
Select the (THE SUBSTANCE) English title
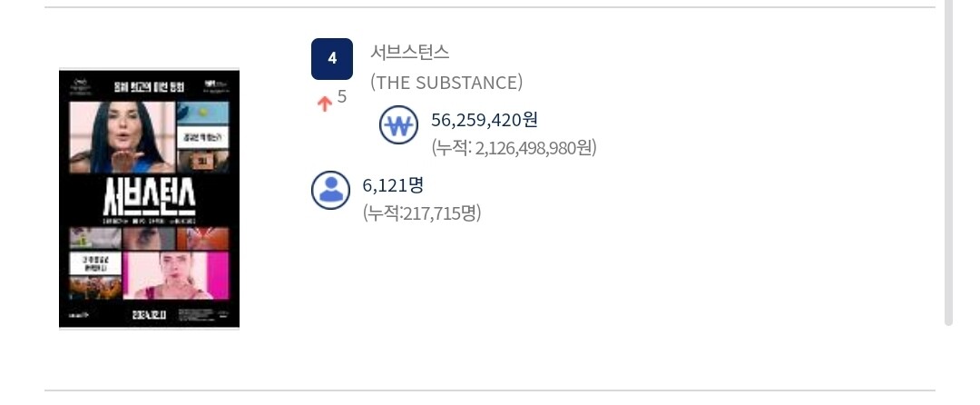pos(446,83)
